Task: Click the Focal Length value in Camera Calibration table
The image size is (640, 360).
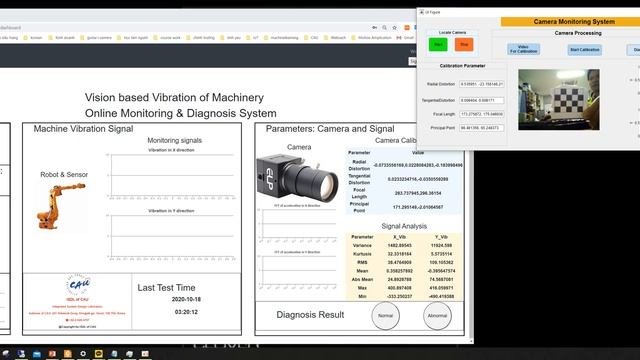Action: pyautogui.click(x=418, y=193)
